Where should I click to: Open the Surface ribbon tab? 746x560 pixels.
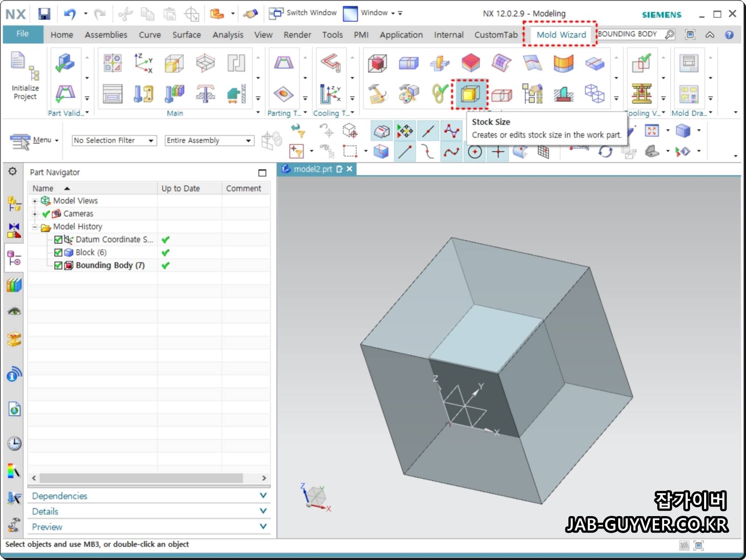click(x=186, y=35)
